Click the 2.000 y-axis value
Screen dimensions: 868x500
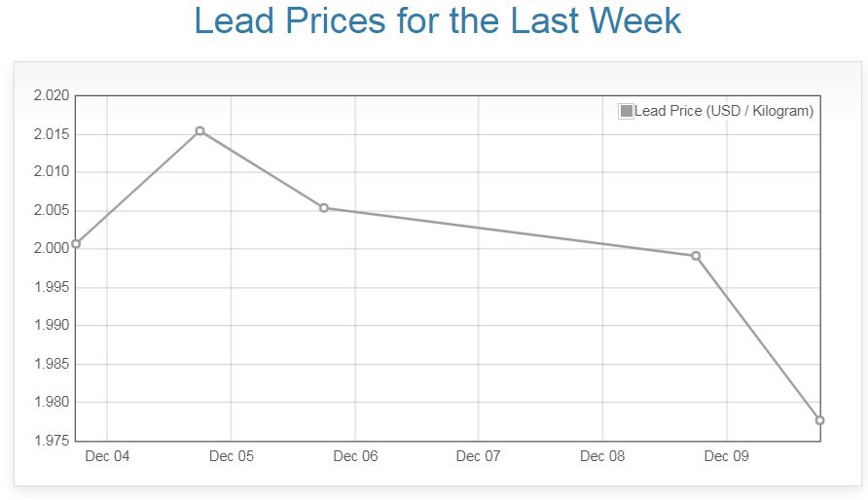coord(52,249)
